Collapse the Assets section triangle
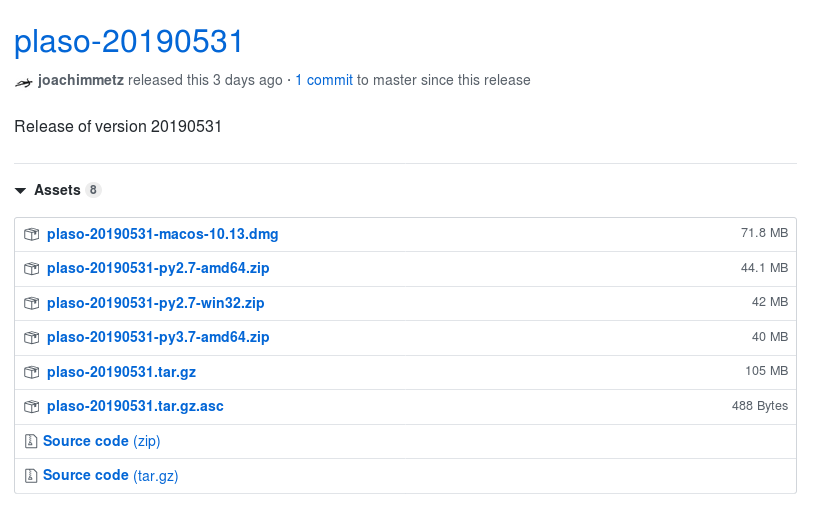This screenshot has width=819, height=513. tap(20, 190)
